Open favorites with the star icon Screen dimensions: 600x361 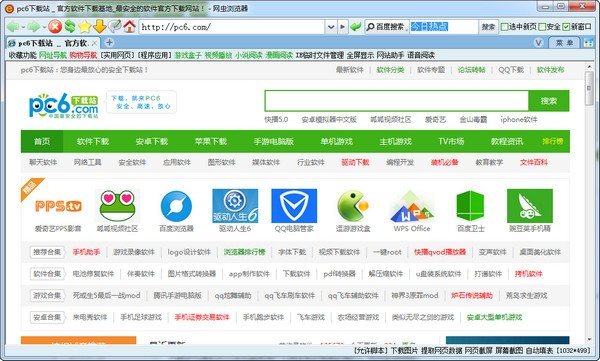(x=85, y=26)
